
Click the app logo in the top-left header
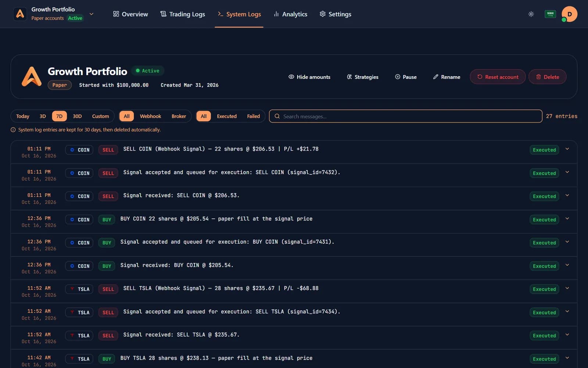(x=20, y=14)
